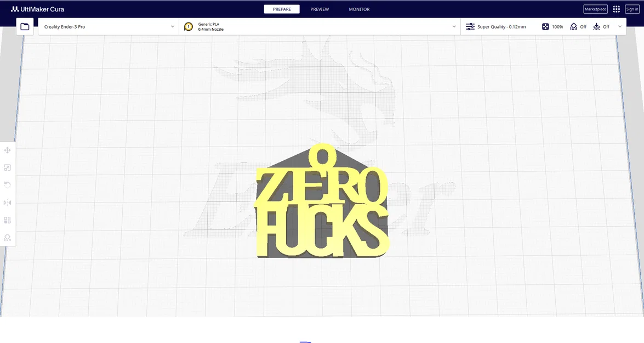Open file via folder icon

(25, 27)
